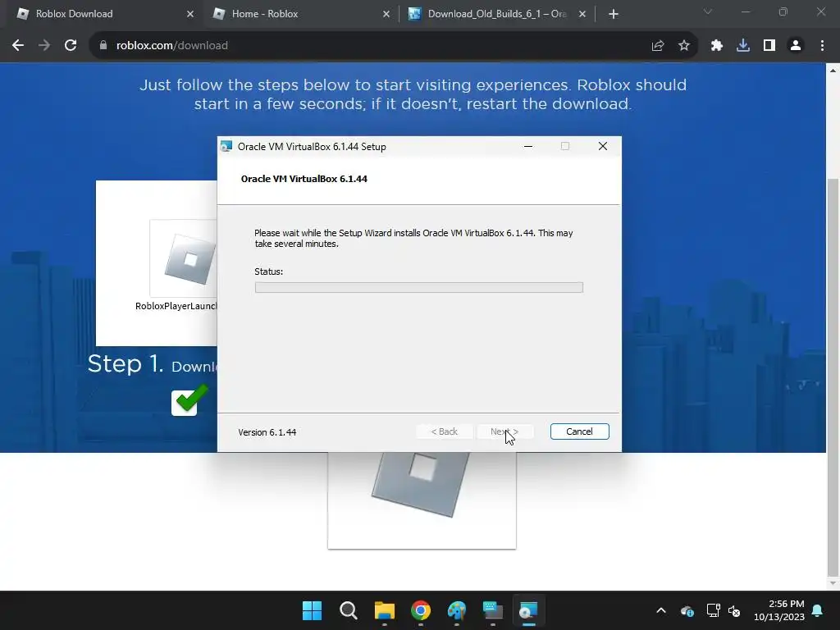This screenshot has width=840, height=630.
Task: Open Windows Search from the taskbar
Action: coord(348,610)
